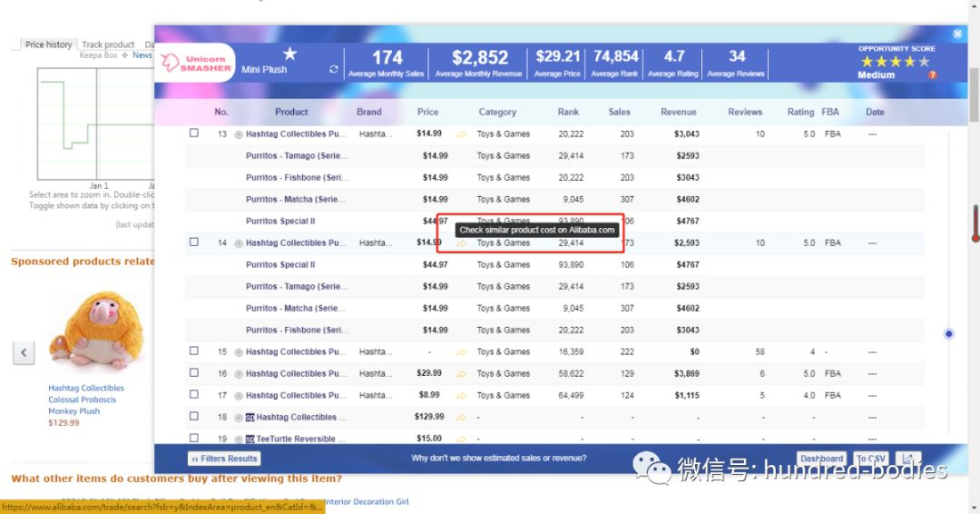The image size is (980, 514).
Task: Expand variations of product row 16
Action: (x=238, y=374)
